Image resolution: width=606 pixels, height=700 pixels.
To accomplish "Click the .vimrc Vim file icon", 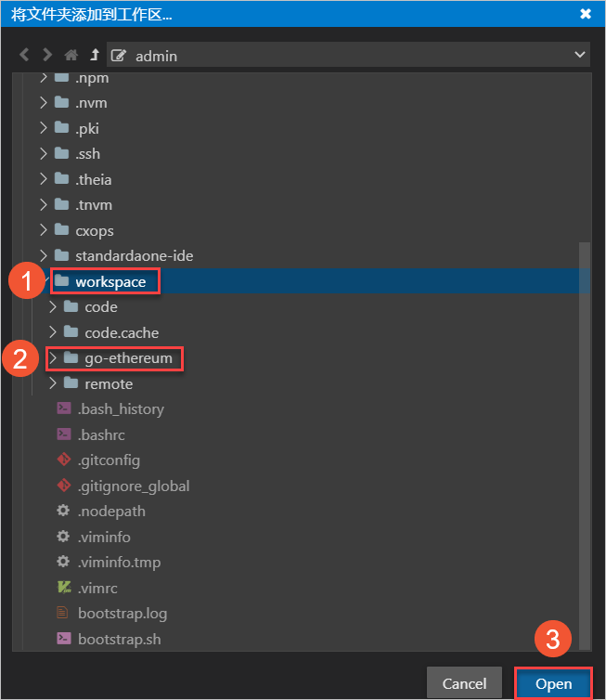I will point(63,588).
